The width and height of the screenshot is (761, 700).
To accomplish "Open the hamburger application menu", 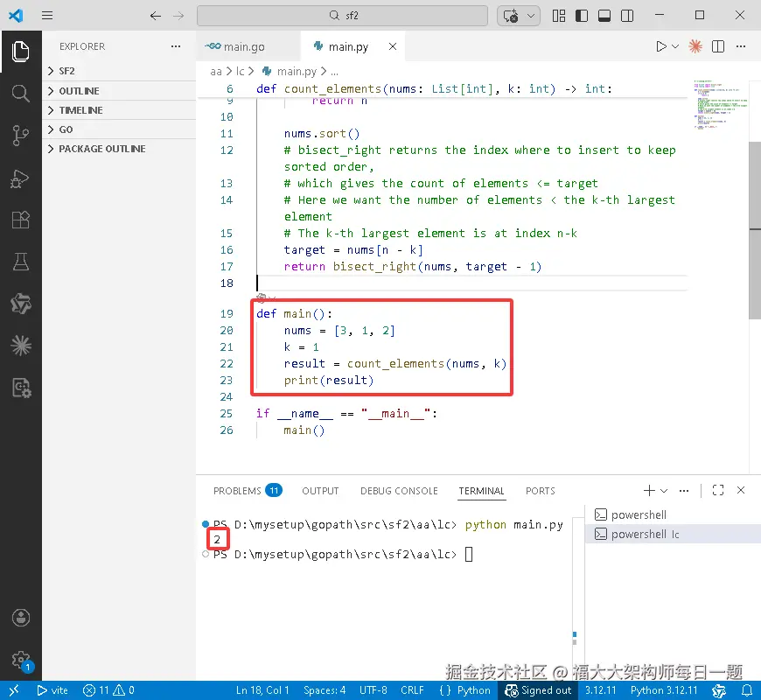I will [47, 16].
